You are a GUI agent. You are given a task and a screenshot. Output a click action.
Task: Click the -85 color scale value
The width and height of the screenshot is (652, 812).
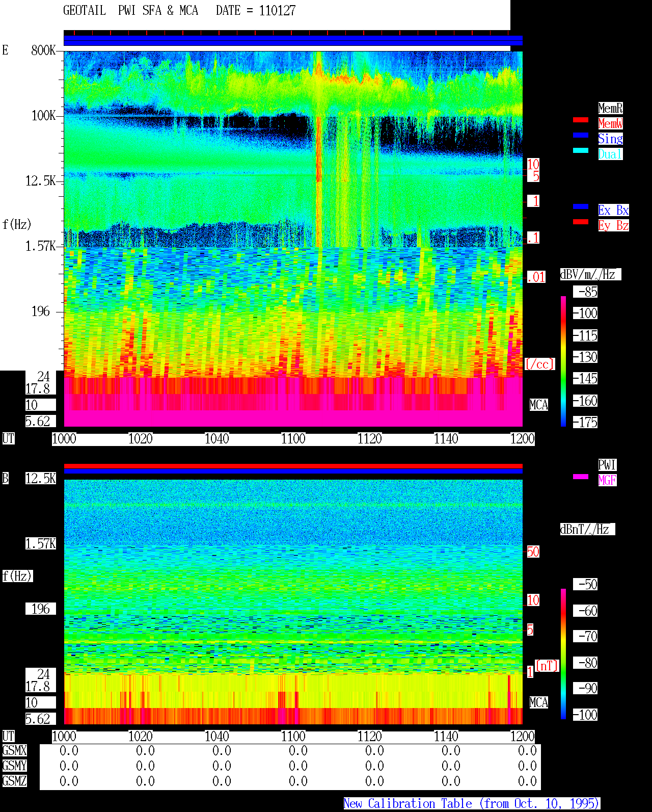pyautogui.click(x=586, y=292)
